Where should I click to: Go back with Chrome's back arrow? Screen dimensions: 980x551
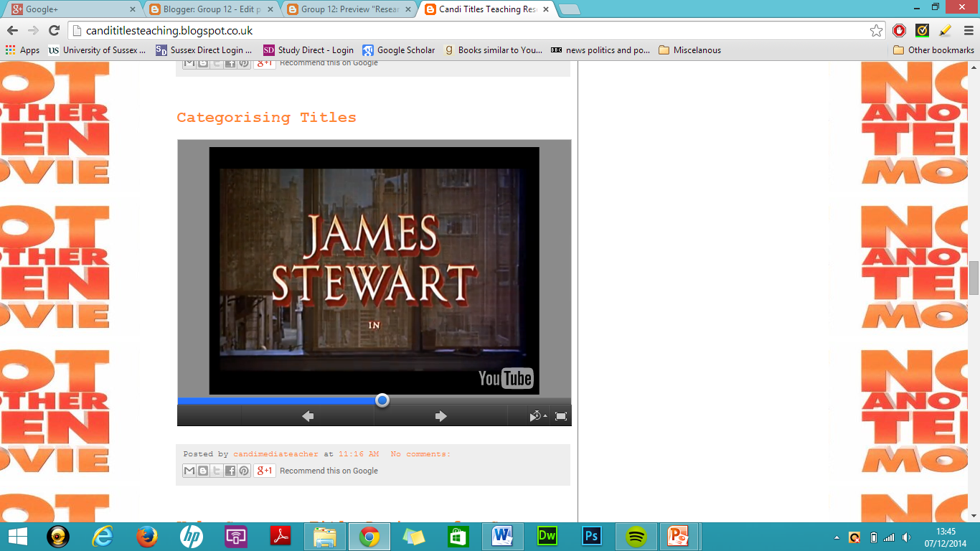12,31
